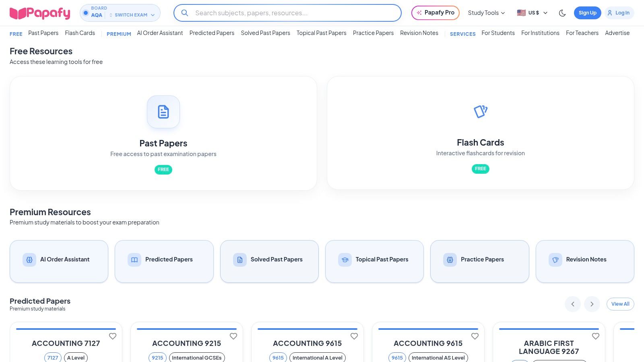Open the US $ currency dropdown
This screenshot has width=644, height=362.
(x=533, y=13)
